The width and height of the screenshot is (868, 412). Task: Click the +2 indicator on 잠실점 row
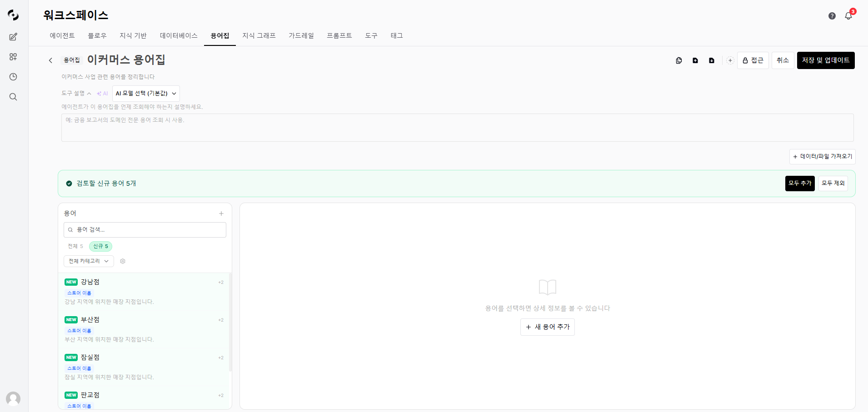pos(221,358)
